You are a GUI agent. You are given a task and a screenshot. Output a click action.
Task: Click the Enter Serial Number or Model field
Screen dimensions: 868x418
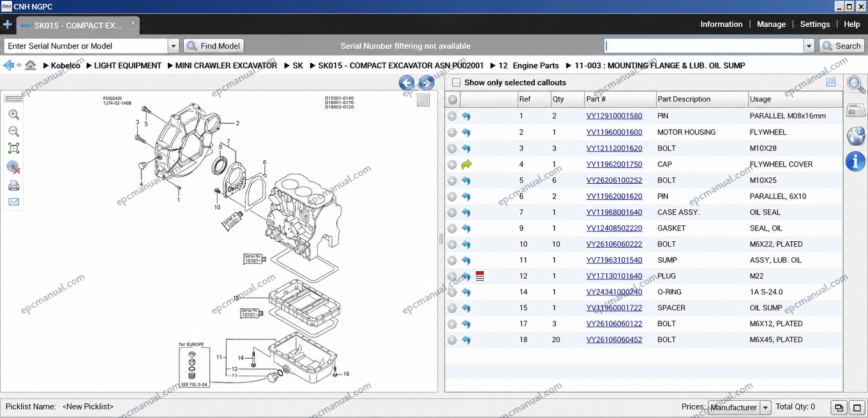click(x=86, y=46)
